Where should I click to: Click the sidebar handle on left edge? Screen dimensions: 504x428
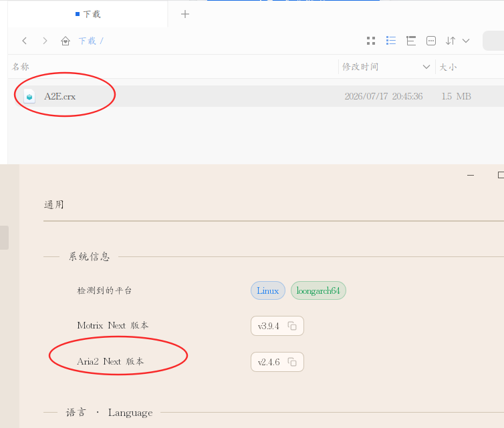coord(4,238)
